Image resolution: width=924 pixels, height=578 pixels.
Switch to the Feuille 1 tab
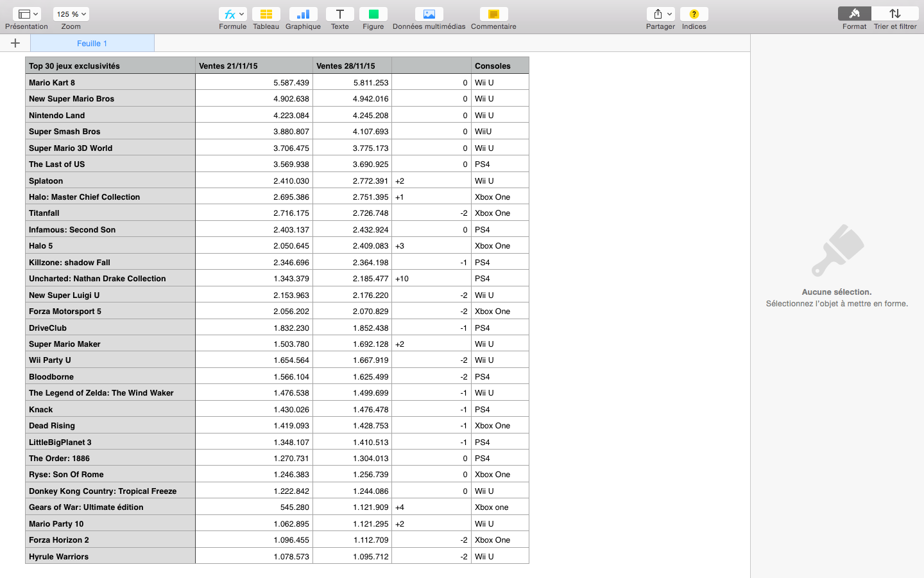92,43
